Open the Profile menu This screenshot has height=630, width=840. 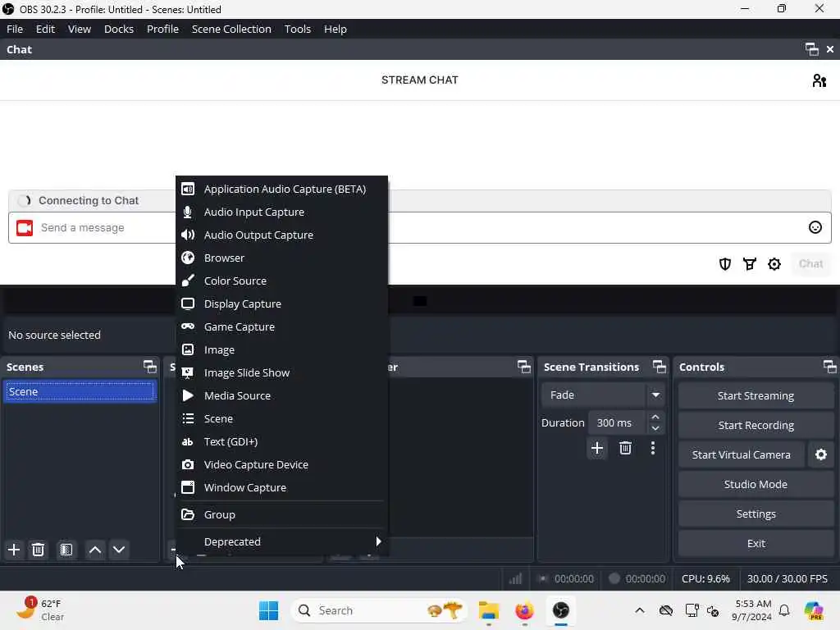[x=162, y=29]
